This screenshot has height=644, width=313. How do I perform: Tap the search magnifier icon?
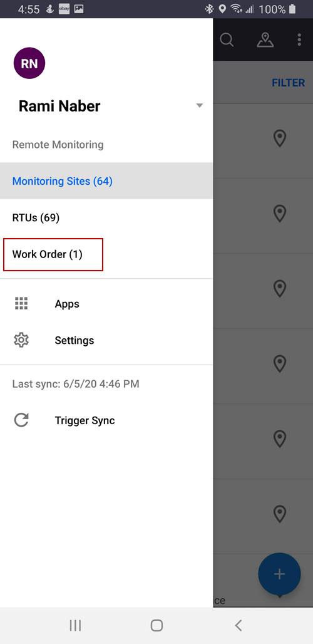coord(227,40)
